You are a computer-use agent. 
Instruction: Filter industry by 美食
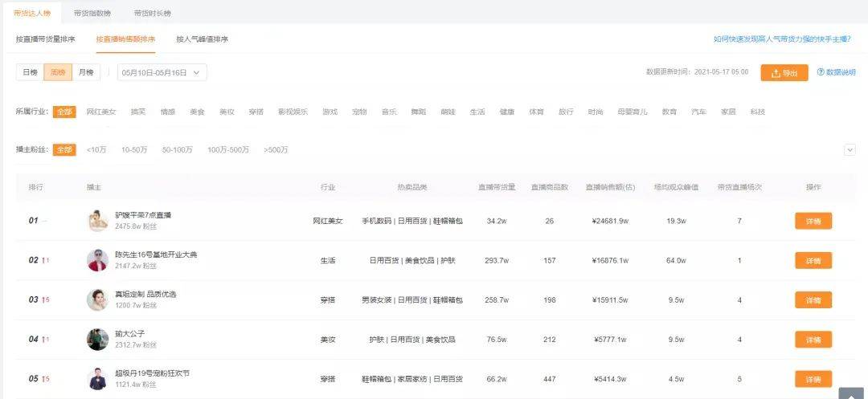[x=198, y=112]
